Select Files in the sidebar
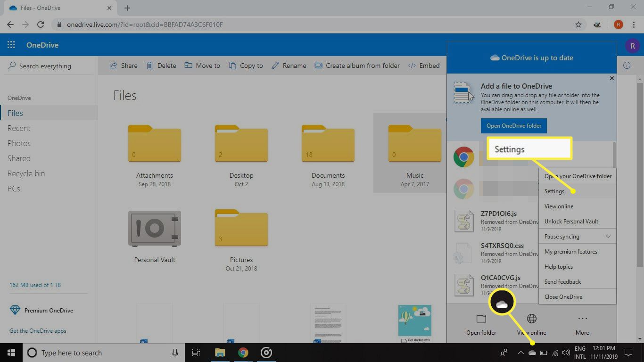Screen dimensions: 644x362 click(x=49, y=113)
